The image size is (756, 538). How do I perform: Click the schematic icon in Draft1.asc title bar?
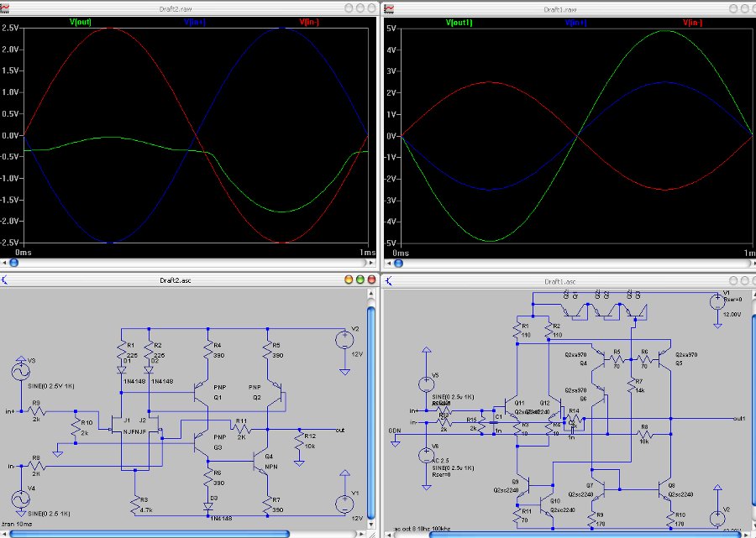(389, 281)
